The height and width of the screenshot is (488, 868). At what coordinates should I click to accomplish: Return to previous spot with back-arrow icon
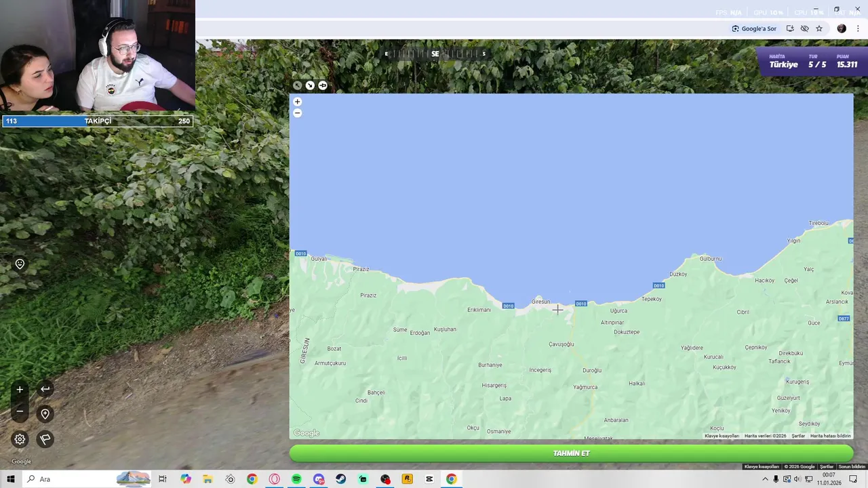point(45,389)
